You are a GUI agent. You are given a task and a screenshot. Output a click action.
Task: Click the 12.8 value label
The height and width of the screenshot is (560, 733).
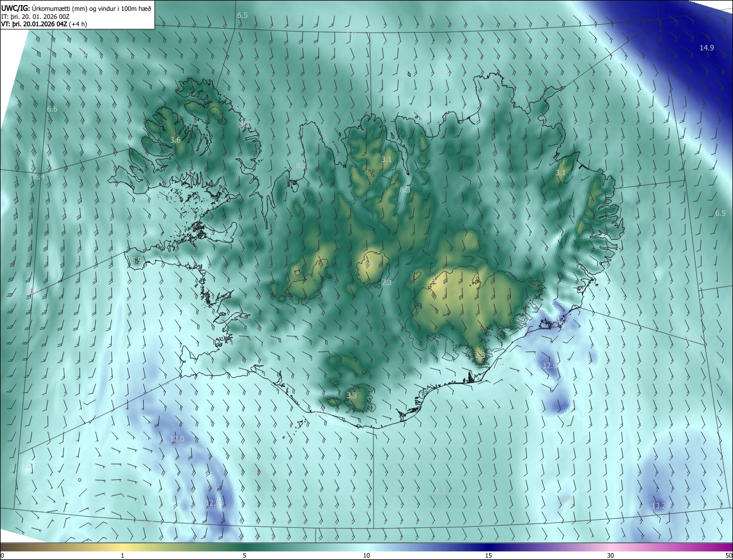[x=213, y=503]
